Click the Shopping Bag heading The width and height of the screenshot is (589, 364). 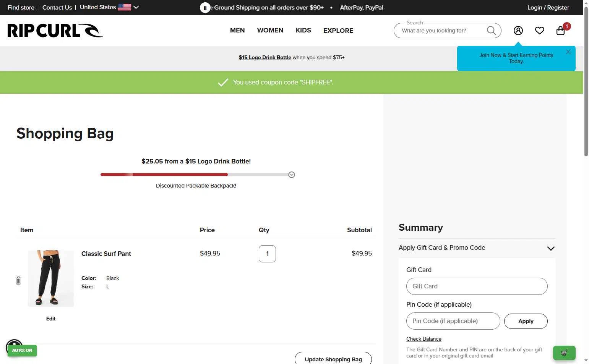tap(65, 134)
